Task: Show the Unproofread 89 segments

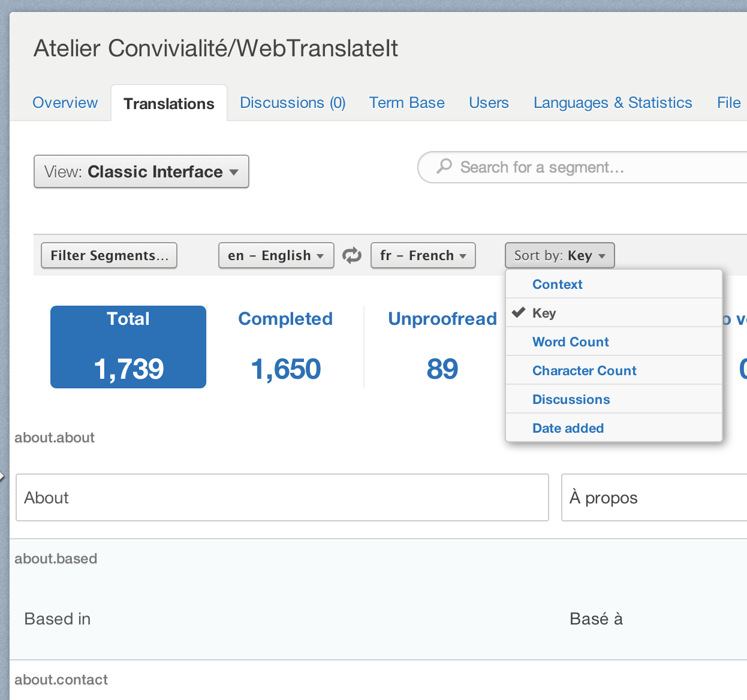Action: (442, 347)
